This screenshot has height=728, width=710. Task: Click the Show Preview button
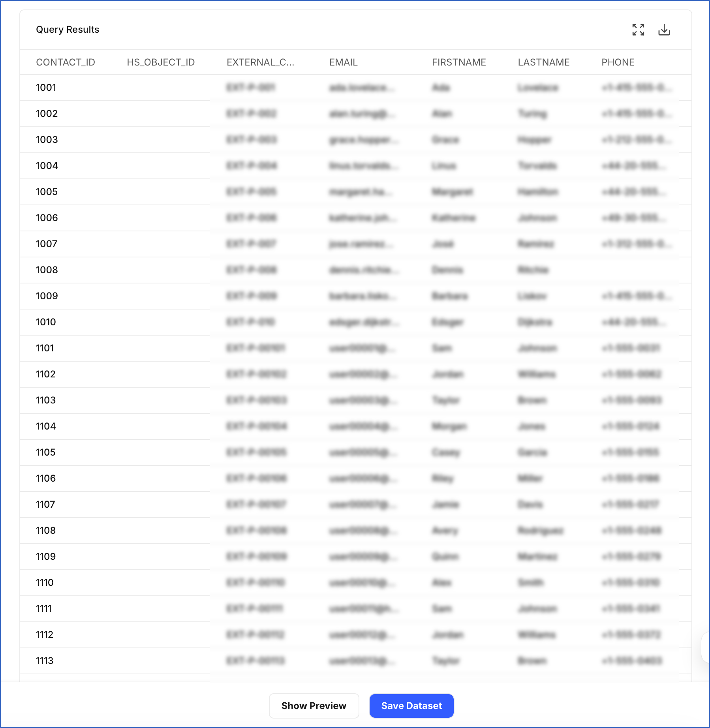pos(314,705)
